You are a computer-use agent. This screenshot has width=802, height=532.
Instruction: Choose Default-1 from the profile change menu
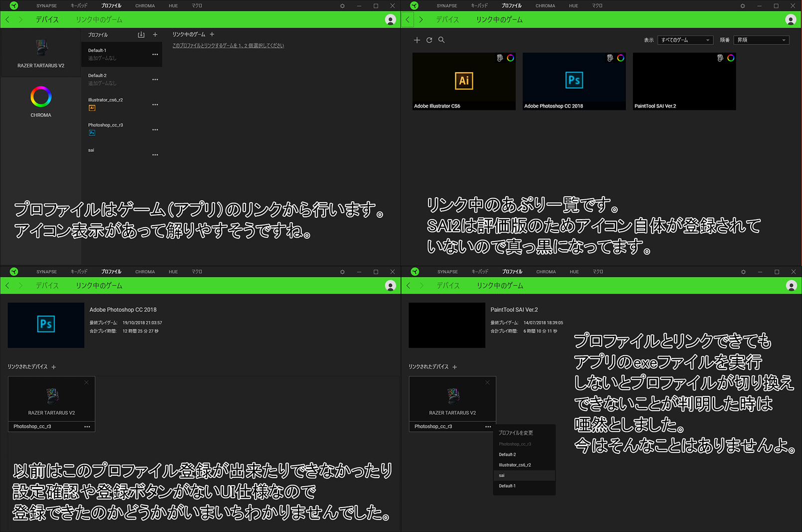524,486
